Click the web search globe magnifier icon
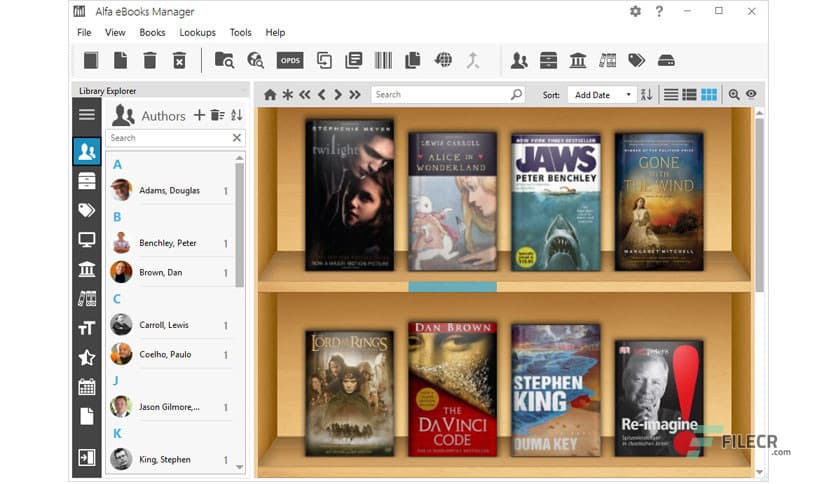This screenshot has height=484, width=836. 255,60
